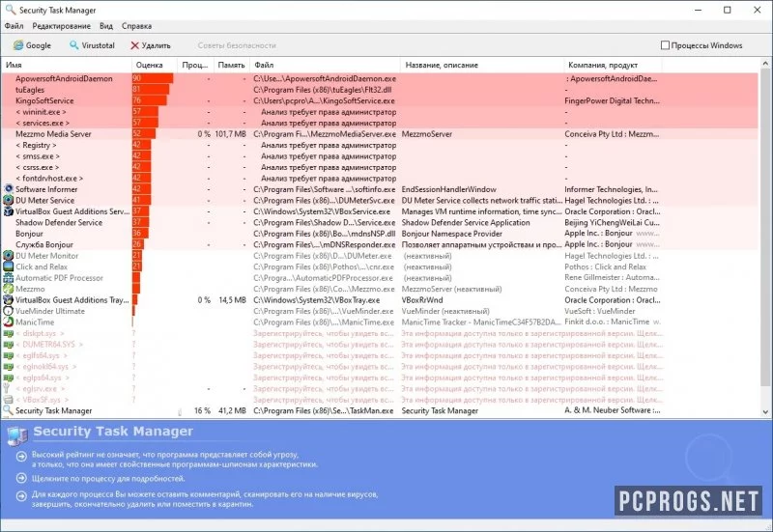Click the rating bar showing 90
The width and height of the screenshot is (773, 532).
tap(153, 78)
